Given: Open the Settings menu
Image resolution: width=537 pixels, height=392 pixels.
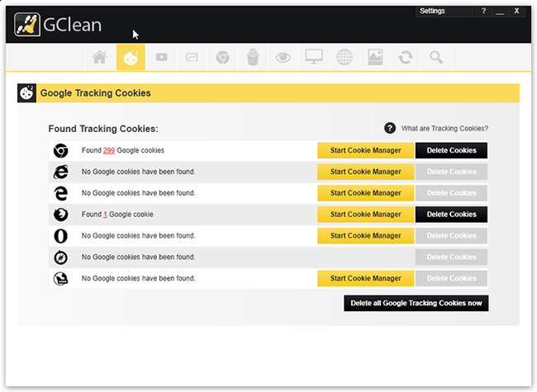Looking at the screenshot, I should pyautogui.click(x=444, y=11).
